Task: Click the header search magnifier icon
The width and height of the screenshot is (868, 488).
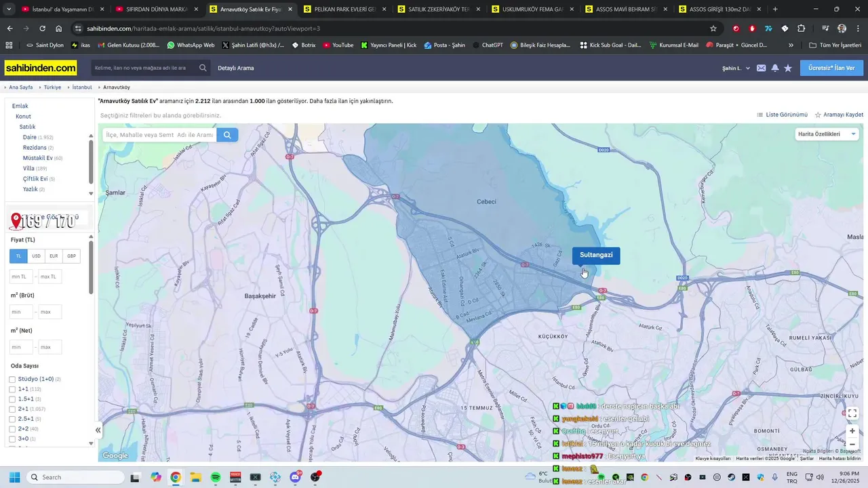Action: point(203,68)
